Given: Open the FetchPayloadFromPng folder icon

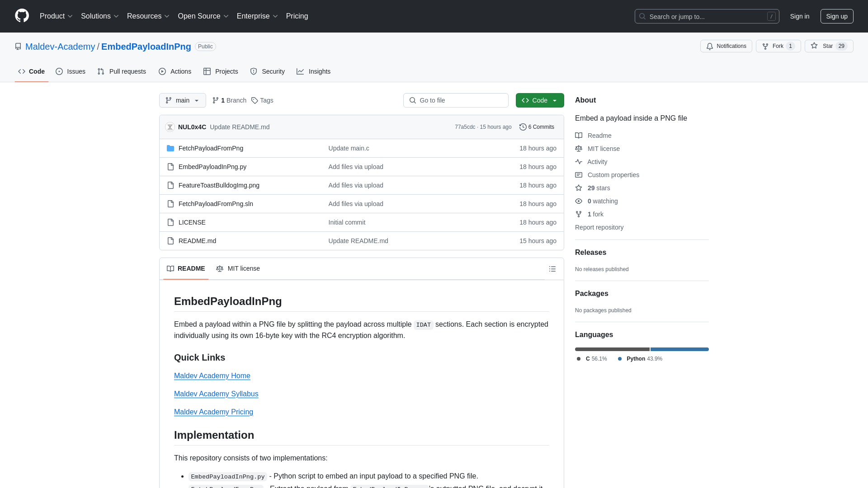Looking at the screenshot, I should 170,148.
